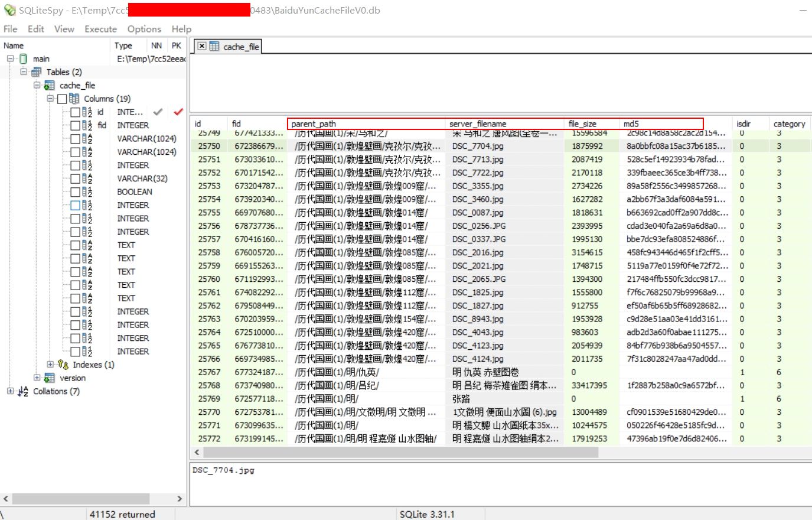Open the Help menu

click(181, 29)
